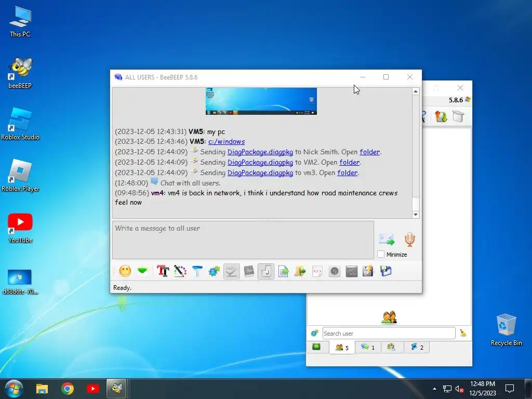The height and width of the screenshot is (399, 532).
Task: Send message using the picture-with-green-arrow button
Action: coord(387,239)
